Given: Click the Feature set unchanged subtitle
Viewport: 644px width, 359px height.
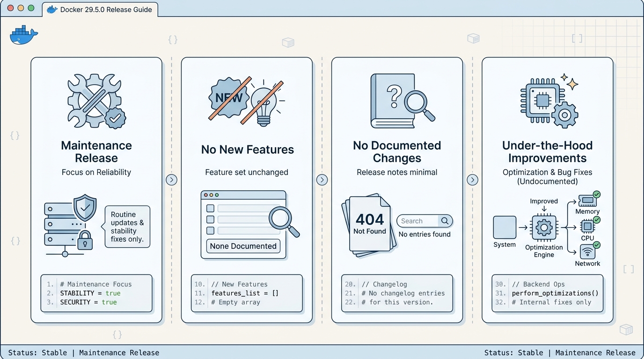Looking at the screenshot, I should point(247,172).
